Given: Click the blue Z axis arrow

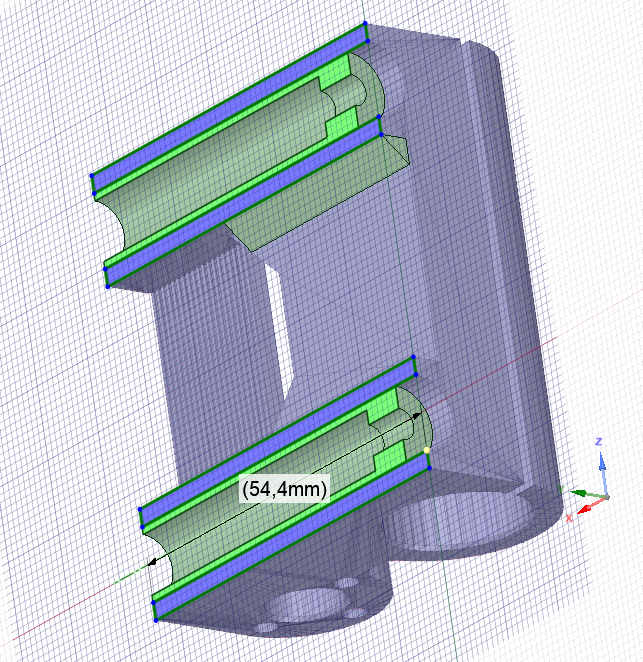Looking at the screenshot, I should 601,461.
